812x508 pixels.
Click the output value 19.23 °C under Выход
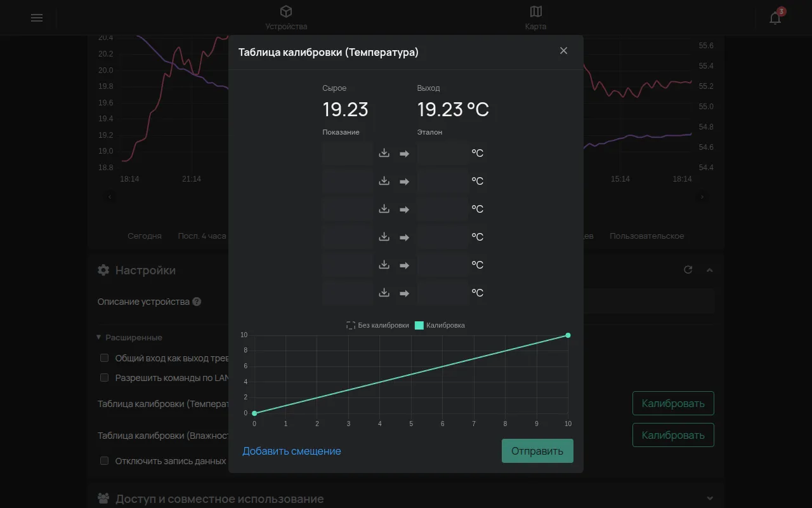(x=453, y=109)
